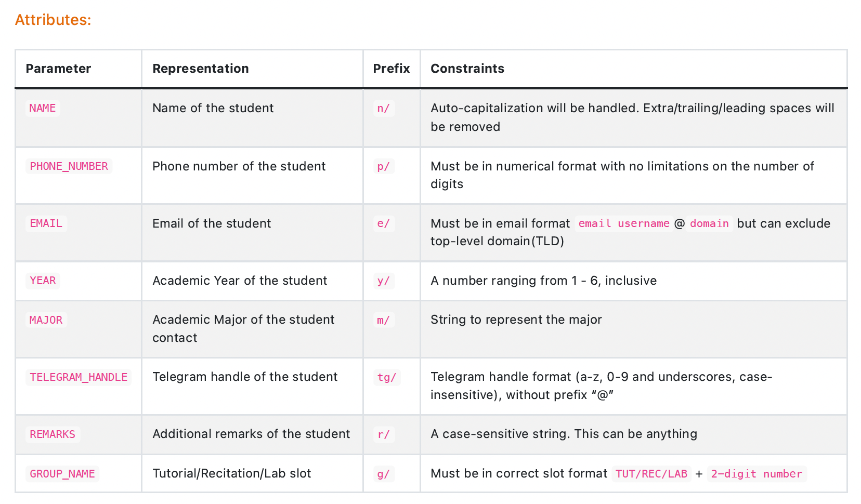Click the '2-digit number' code snippet
The height and width of the screenshot is (504, 861).
(x=756, y=474)
